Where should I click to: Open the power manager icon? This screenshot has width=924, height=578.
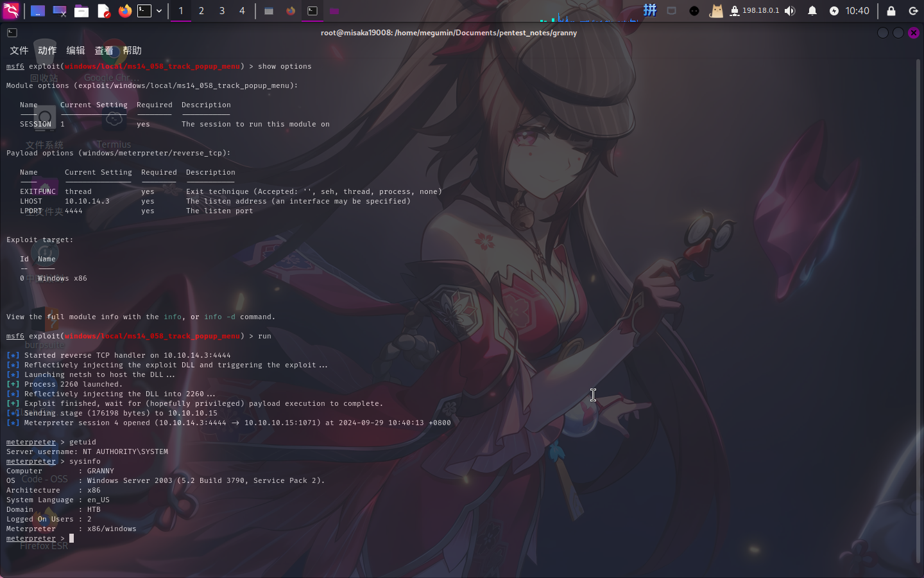tap(834, 11)
